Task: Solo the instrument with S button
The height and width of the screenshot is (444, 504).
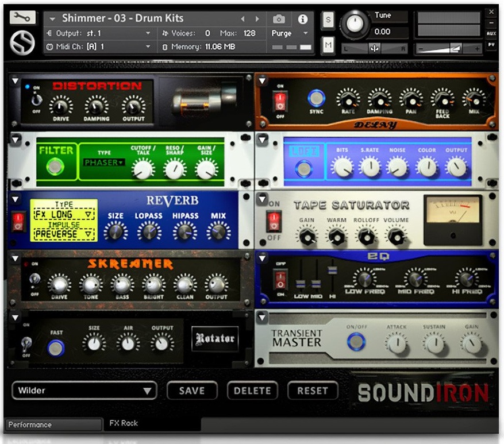Action: [328, 20]
